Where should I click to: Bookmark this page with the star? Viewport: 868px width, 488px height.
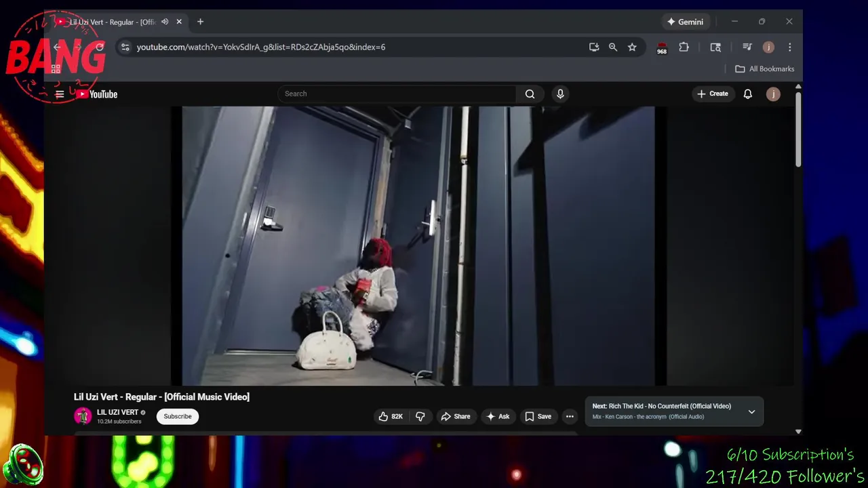(632, 47)
